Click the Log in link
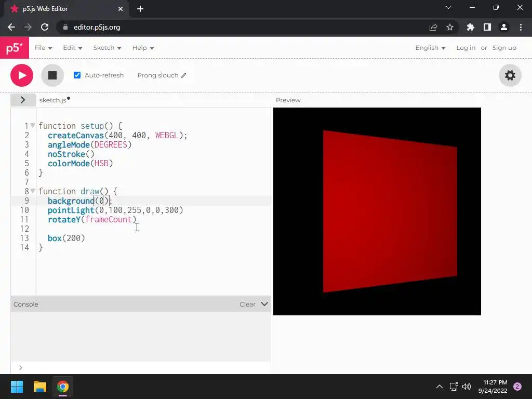Screen dimensions: 532x399 (465, 48)
